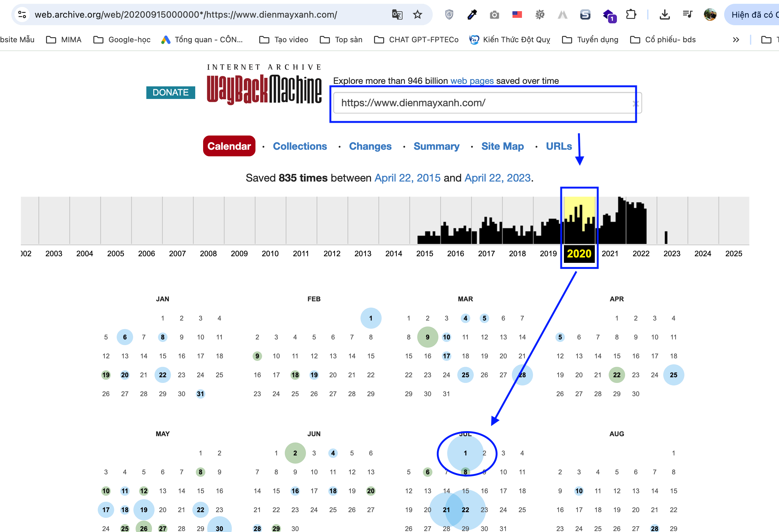Bookmark page with the star icon
Viewport: 779px width, 532px height.
click(x=417, y=14)
